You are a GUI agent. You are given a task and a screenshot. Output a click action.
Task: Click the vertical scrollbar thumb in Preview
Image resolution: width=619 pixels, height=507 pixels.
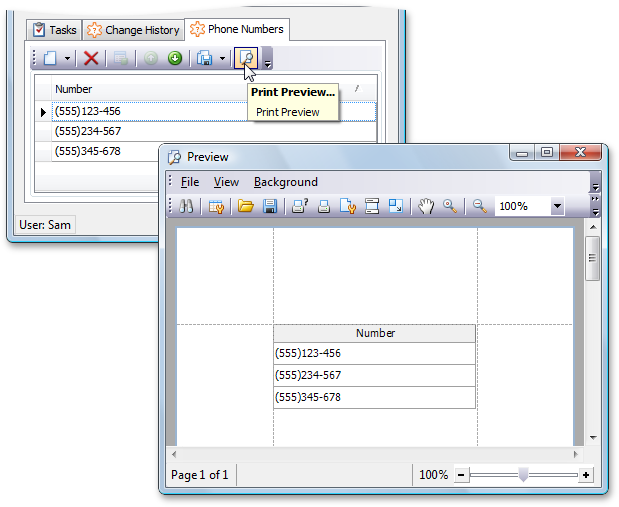(593, 259)
